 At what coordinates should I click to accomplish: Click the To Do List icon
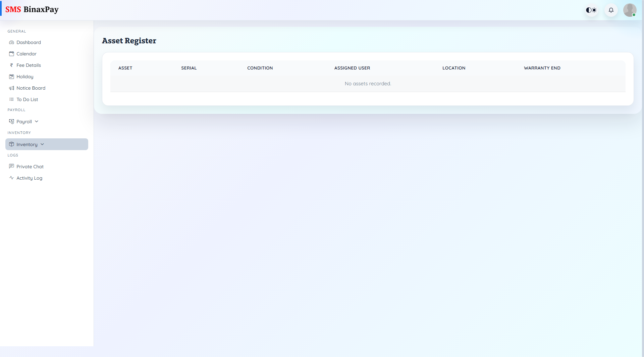[x=11, y=99]
